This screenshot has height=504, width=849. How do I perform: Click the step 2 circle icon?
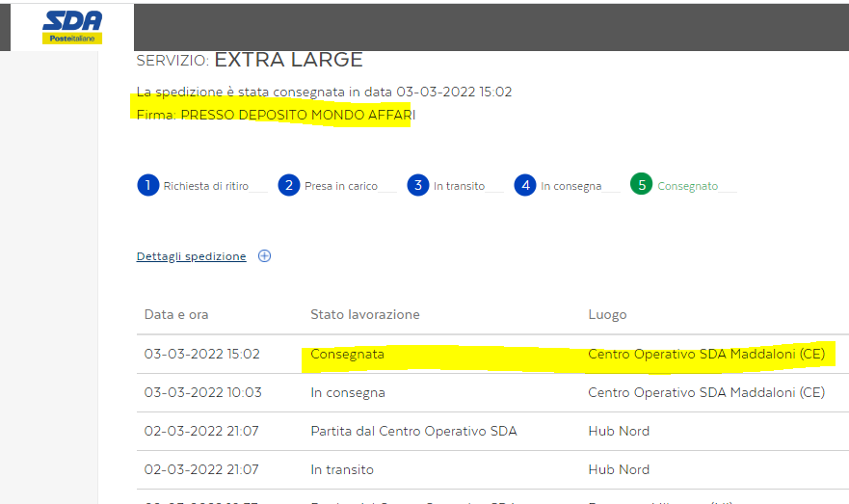coord(288,185)
